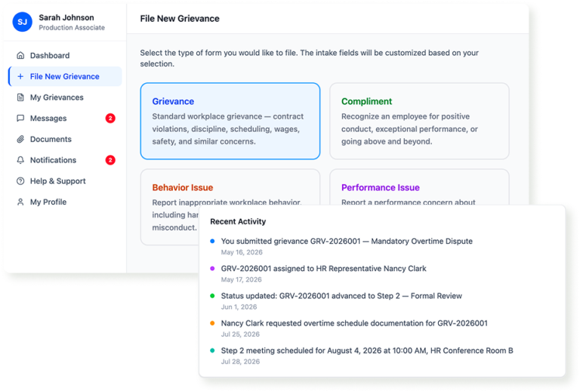Click green dot beside Status updated entry
This screenshot has width=580, height=392.
212,296
